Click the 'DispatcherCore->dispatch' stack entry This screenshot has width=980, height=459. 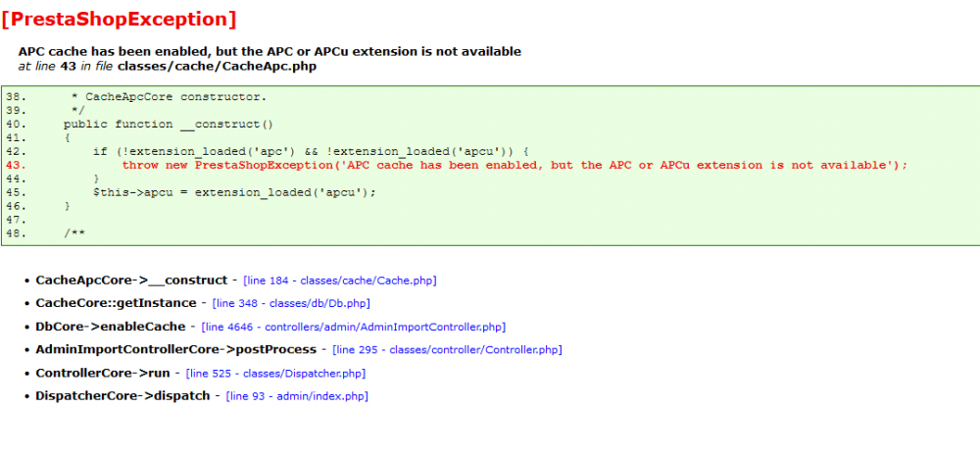click(123, 396)
